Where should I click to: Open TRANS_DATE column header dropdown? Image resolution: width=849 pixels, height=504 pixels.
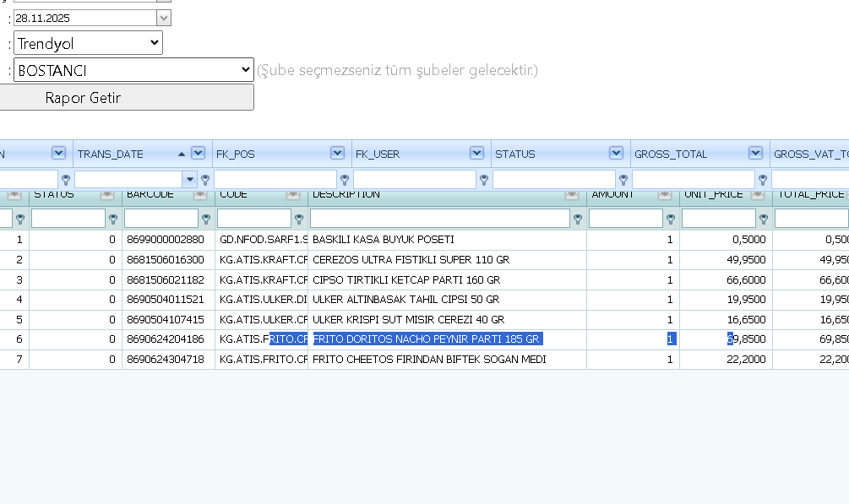tap(199, 153)
